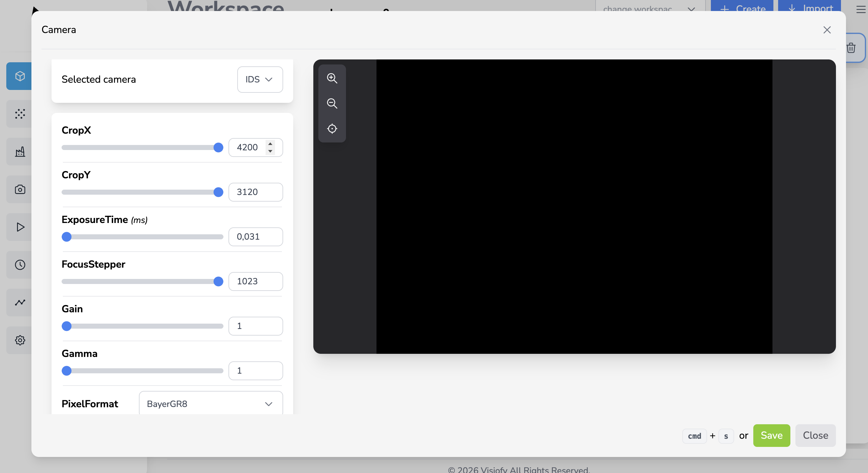Open the clock history sidebar icon
This screenshot has height=473, width=868.
(19, 265)
